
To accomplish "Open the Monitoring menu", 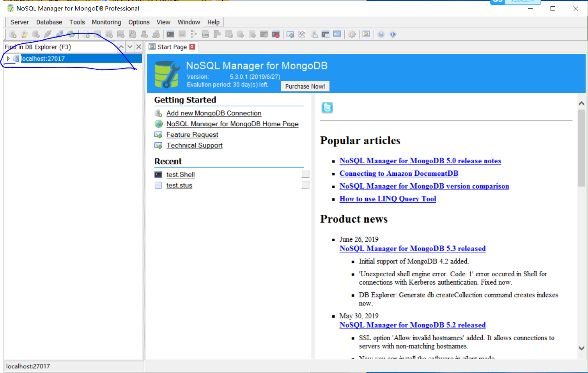I will 106,22.
